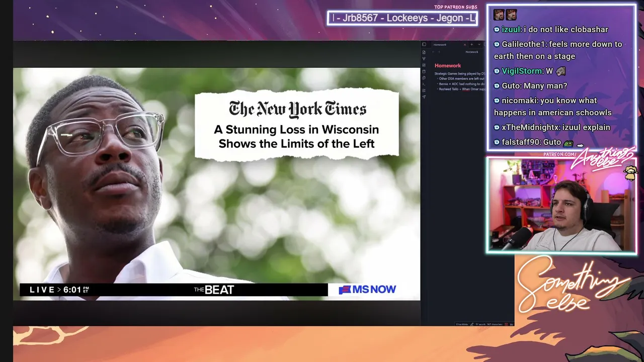The image size is (644, 362).
Task: Click the word and character count in status bar
Action: point(490,324)
